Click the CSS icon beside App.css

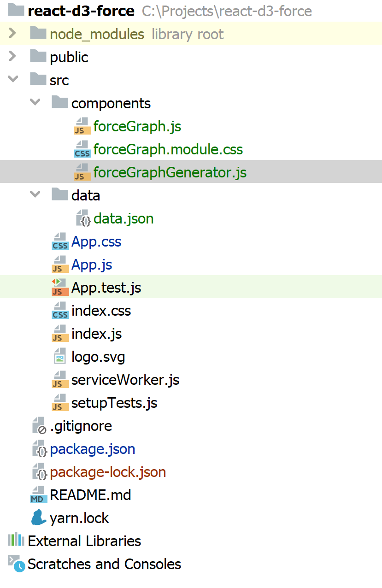[x=60, y=241]
